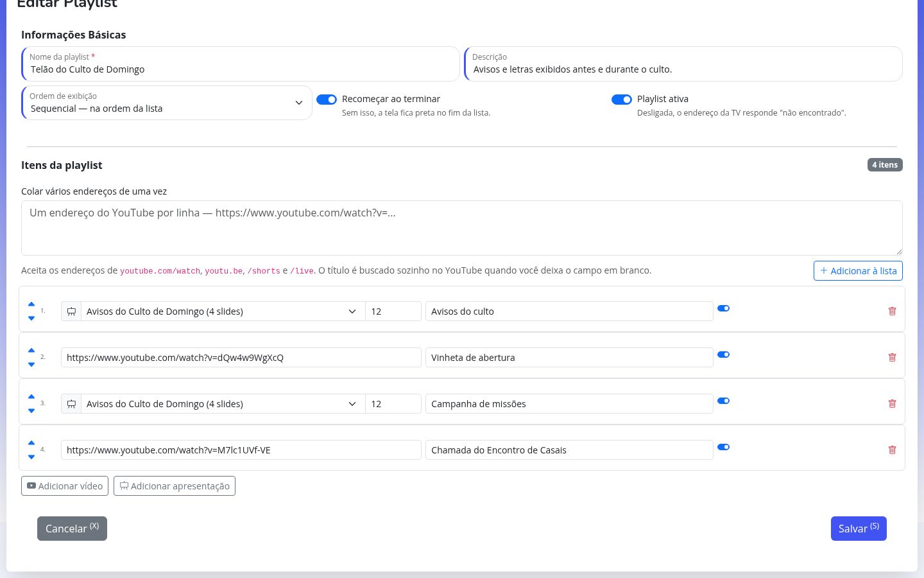This screenshot has width=924, height=578.
Task: Open presentation dropdown in row 1
Action: 223,311
